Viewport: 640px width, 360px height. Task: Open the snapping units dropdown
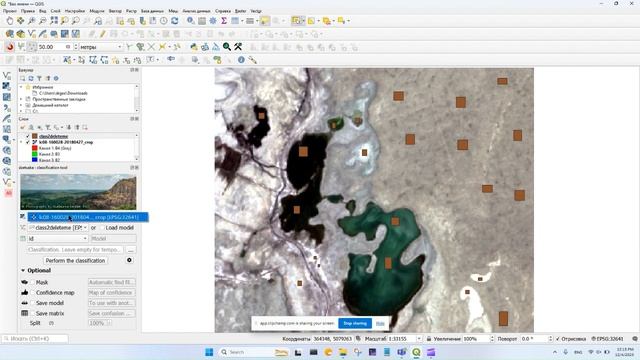(101, 47)
